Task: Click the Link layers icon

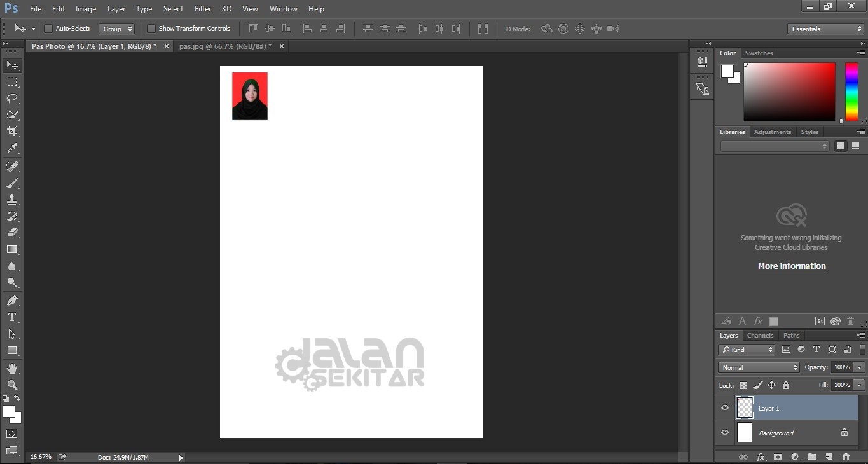Action: tap(743, 457)
